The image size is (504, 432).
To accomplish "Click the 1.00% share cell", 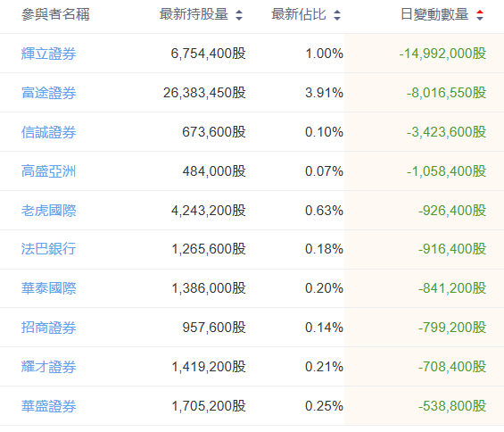I will (x=325, y=54).
